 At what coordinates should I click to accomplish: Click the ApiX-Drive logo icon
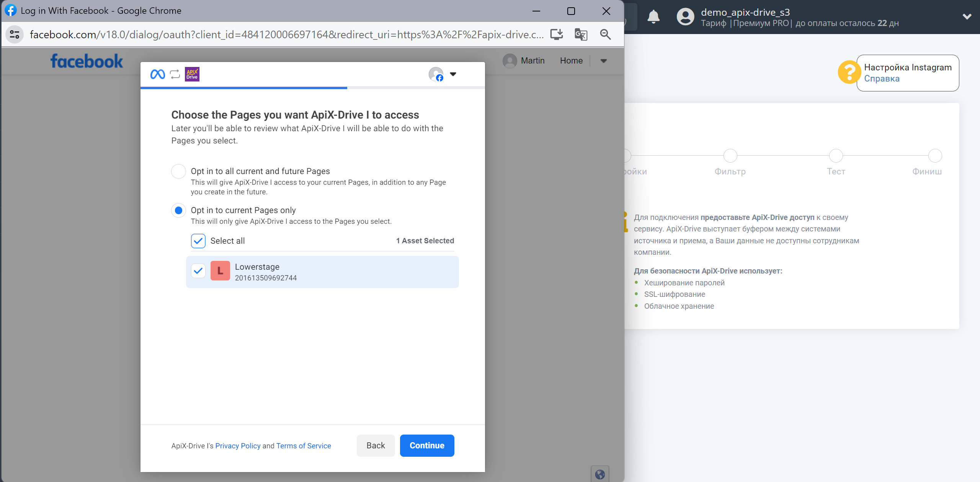[x=192, y=74]
